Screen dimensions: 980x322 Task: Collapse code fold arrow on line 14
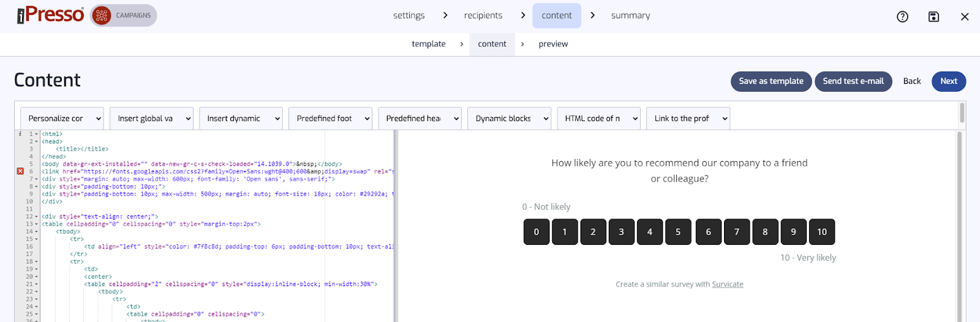[x=37, y=231]
